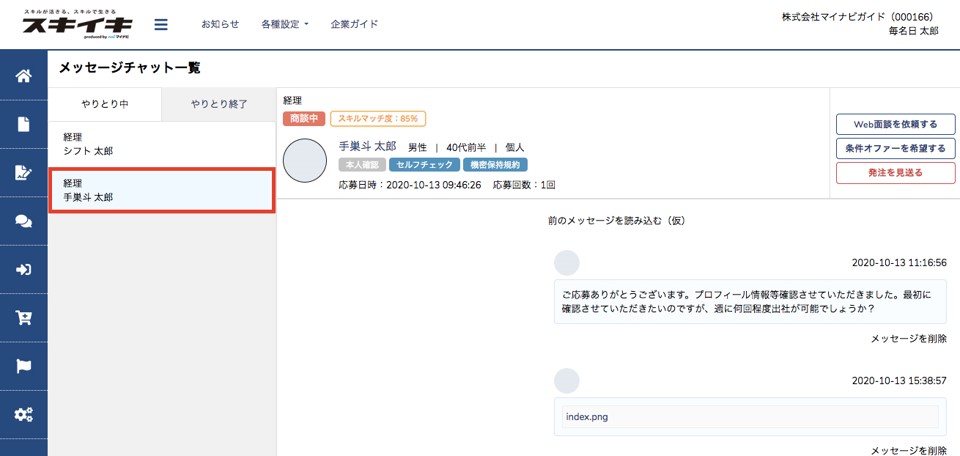Open the home icon in sidebar
This screenshot has height=456, width=960.
click(x=23, y=77)
